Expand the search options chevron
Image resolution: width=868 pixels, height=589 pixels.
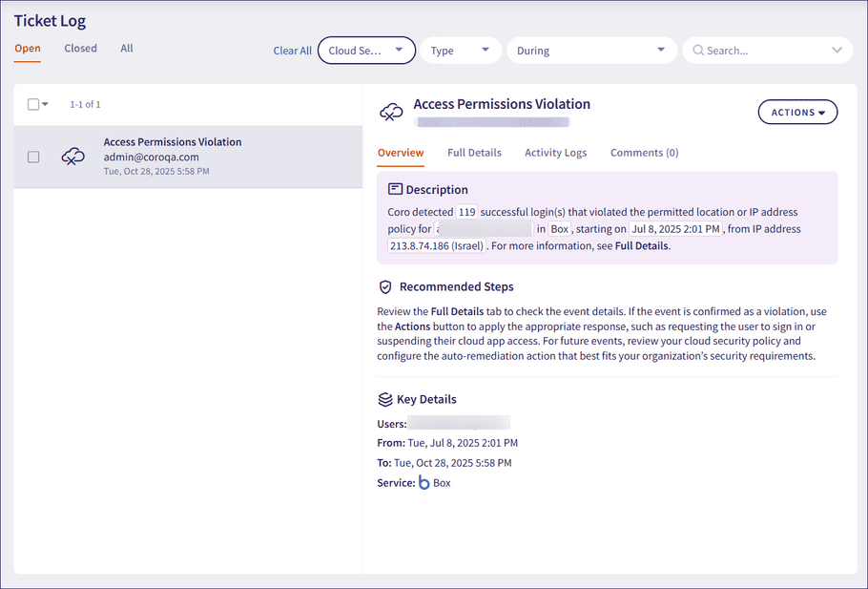pyautogui.click(x=837, y=51)
